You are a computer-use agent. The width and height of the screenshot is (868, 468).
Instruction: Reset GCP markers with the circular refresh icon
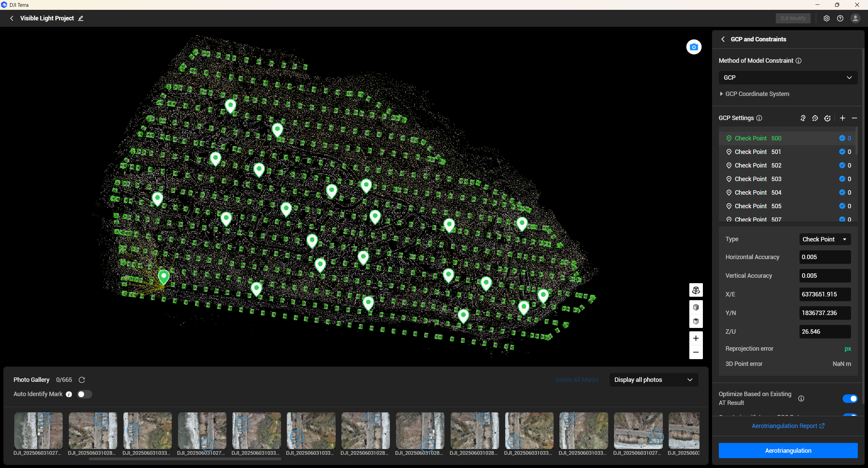(x=827, y=118)
